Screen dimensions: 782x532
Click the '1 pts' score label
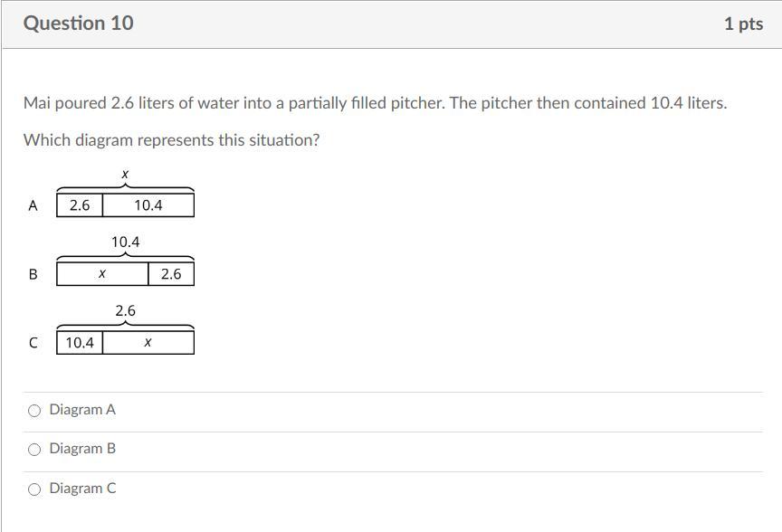coord(743,24)
